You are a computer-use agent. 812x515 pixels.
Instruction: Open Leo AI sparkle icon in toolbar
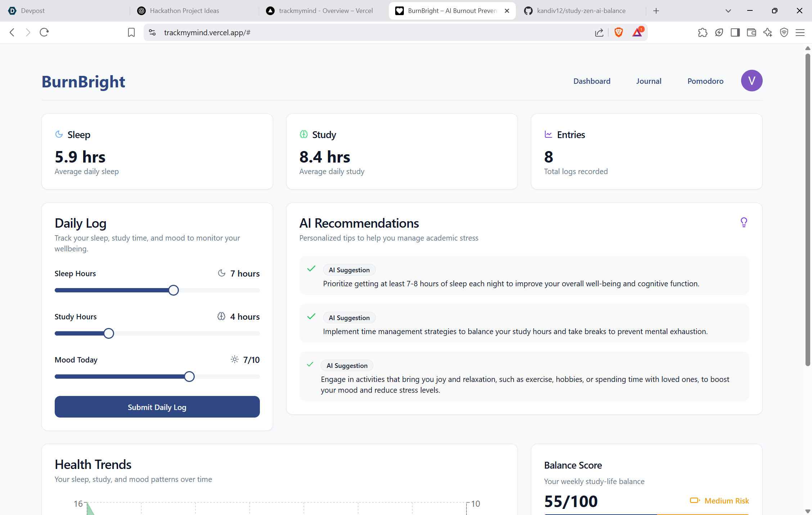pyautogui.click(x=767, y=32)
